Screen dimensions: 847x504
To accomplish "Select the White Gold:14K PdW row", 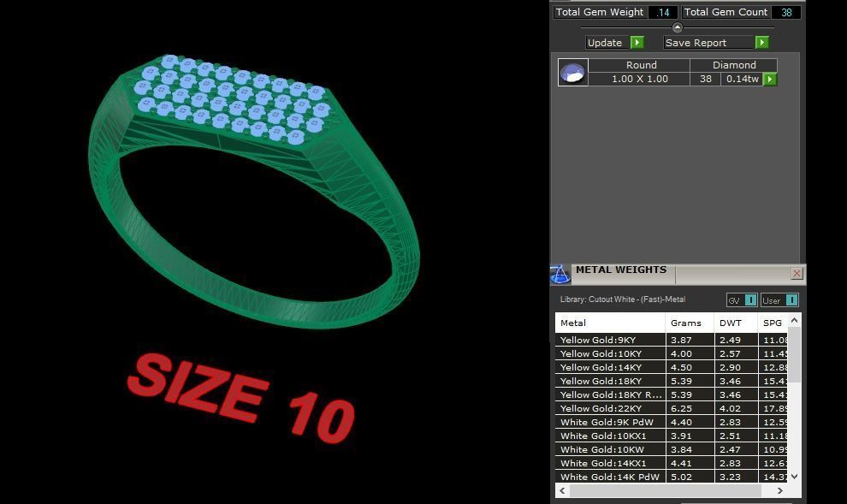I will pos(672,477).
